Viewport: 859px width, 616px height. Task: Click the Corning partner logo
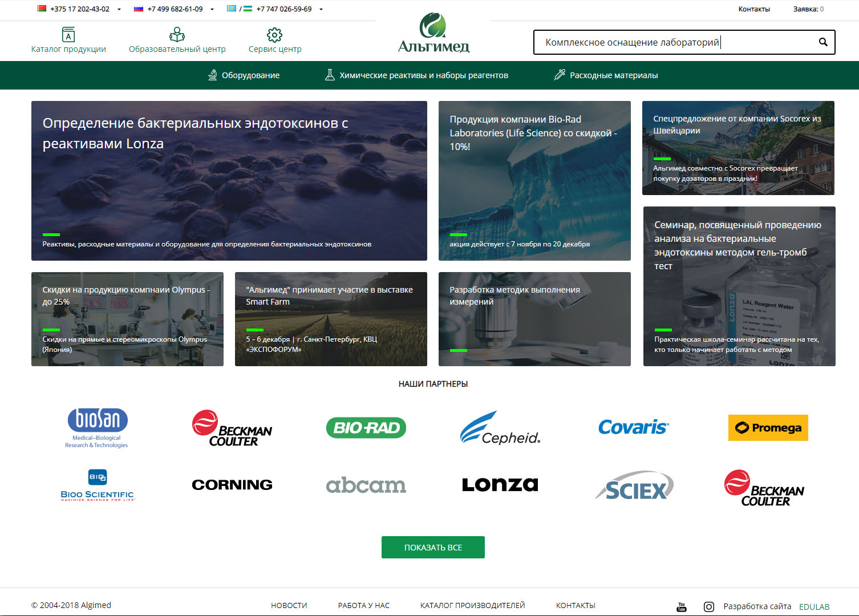pyautogui.click(x=232, y=485)
